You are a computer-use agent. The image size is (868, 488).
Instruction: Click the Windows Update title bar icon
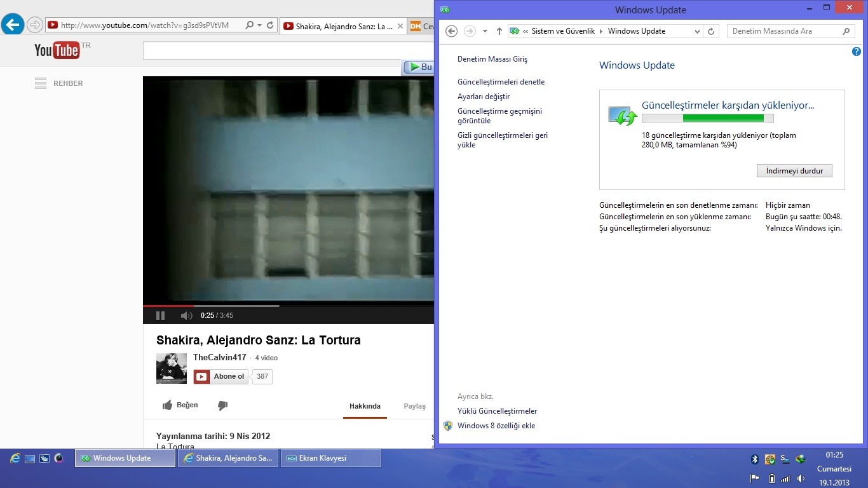pos(445,10)
